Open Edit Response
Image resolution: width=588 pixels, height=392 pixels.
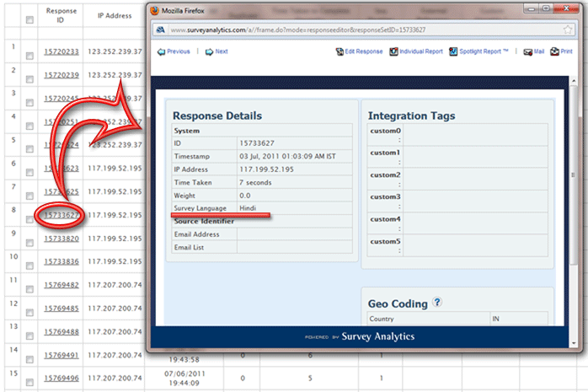point(357,51)
